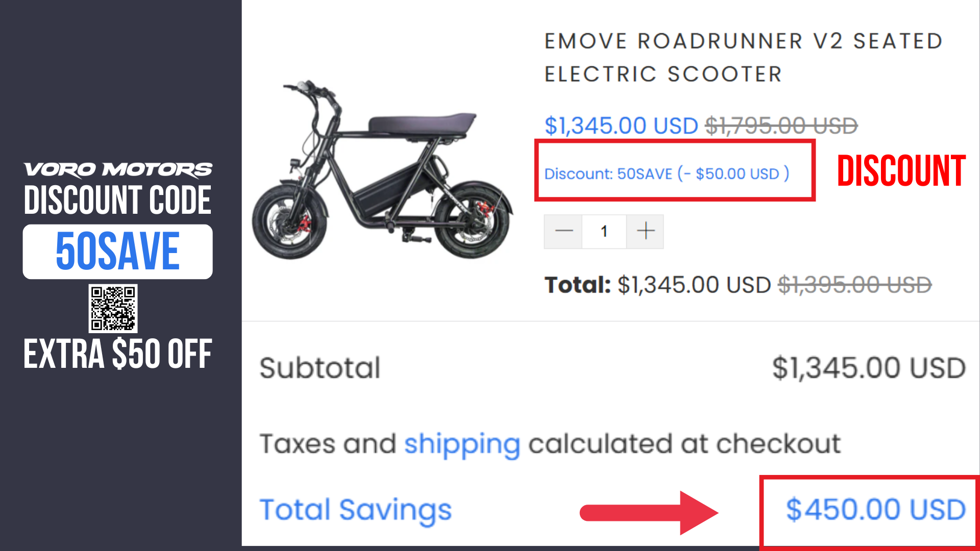980x551 pixels.
Task: Select the 50SAVE code badge
Action: (x=118, y=252)
